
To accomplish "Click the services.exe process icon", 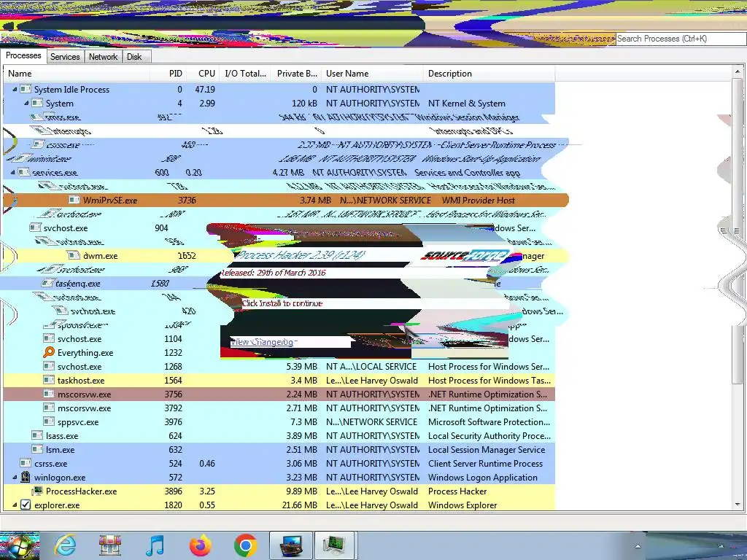I will click(24, 172).
